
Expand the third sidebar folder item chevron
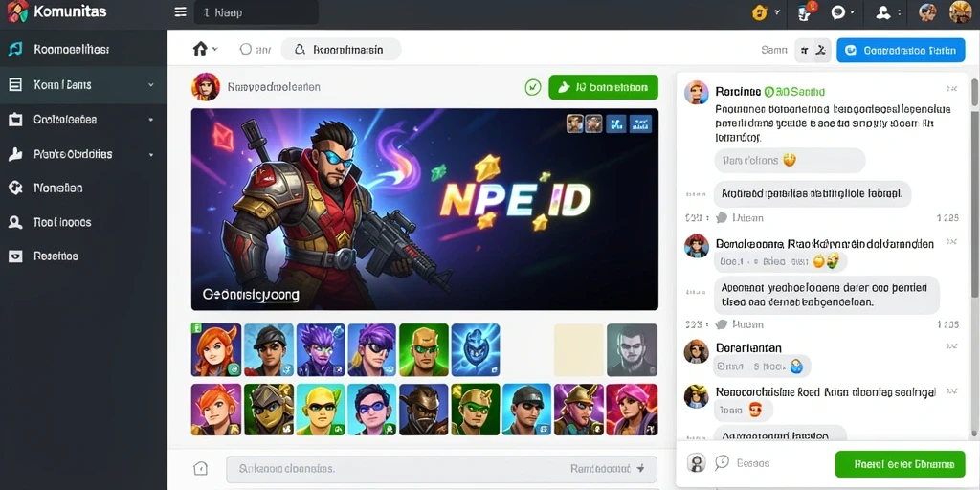click(150, 120)
